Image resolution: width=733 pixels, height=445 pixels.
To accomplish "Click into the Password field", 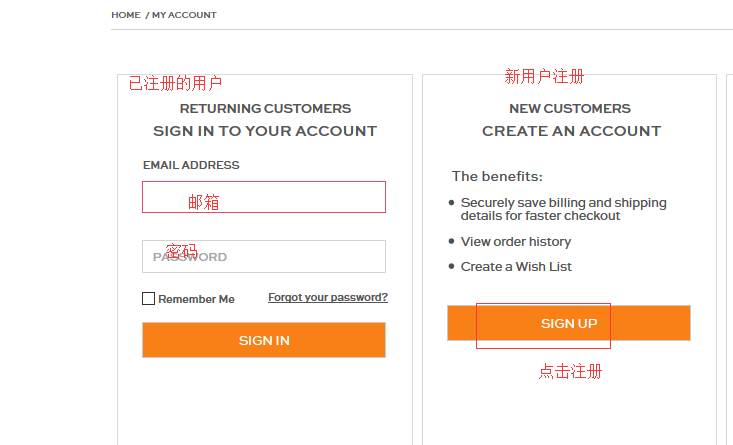I will pyautogui.click(x=263, y=256).
